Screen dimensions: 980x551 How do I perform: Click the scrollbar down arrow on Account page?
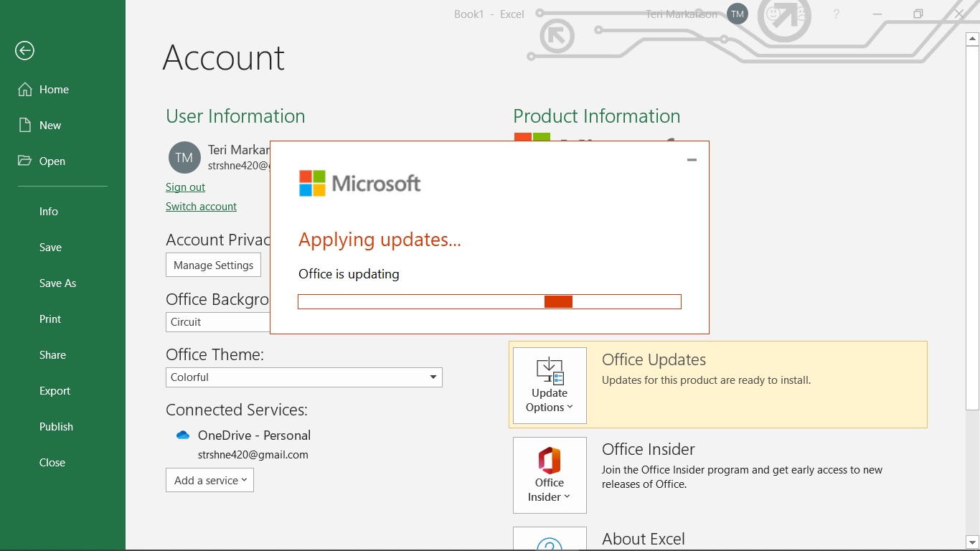pos(973,542)
